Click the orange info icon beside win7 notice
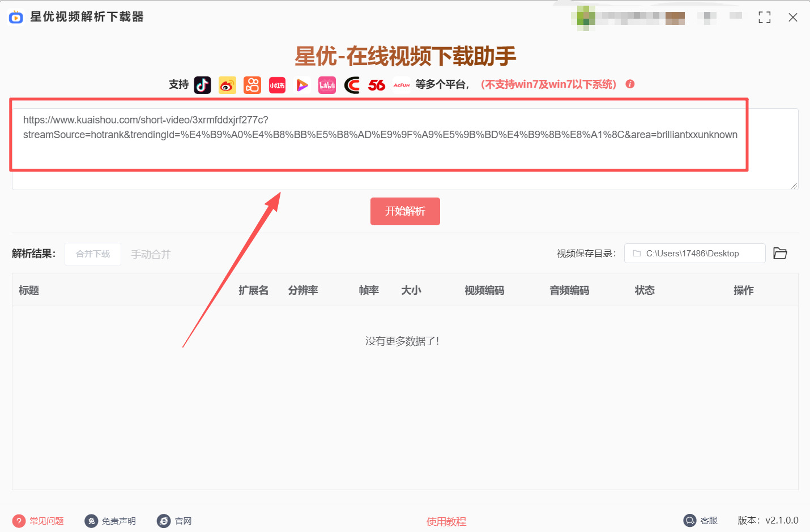Viewport: 810px width, 532px height. (630, 84)
